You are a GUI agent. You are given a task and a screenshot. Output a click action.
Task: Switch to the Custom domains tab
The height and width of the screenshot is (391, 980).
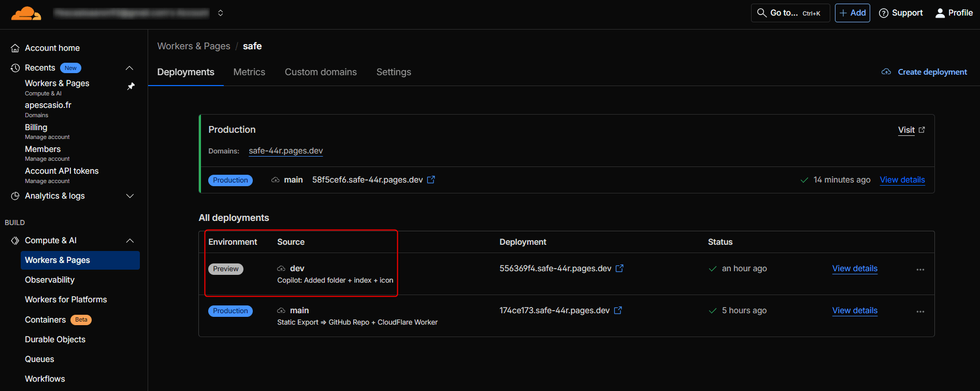click(x=321, y=72)
